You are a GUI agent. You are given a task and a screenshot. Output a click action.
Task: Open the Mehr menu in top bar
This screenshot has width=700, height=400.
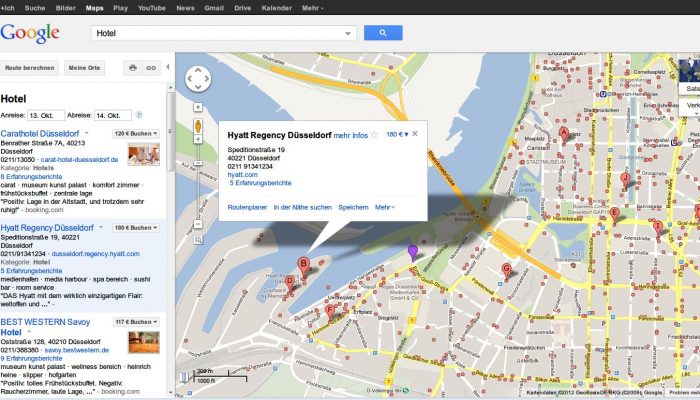tap(312, 8)
